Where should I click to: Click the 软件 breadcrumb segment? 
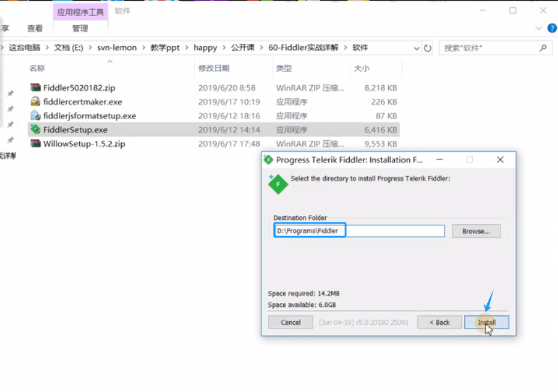point(360,47)
